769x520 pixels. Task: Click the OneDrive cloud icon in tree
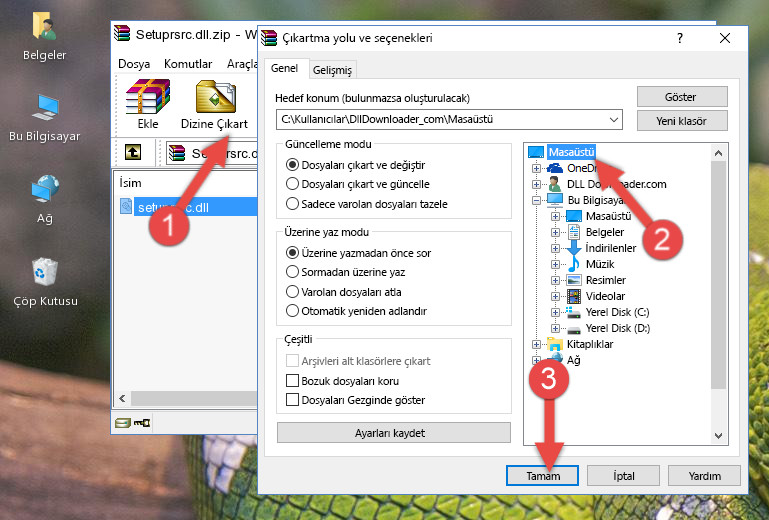click(x=555, y=168)
